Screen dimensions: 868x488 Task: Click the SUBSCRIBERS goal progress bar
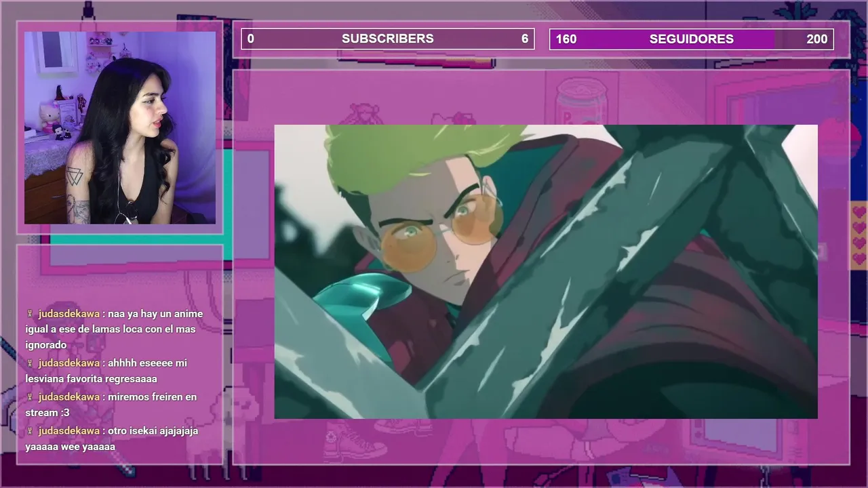tap(388, 39)
